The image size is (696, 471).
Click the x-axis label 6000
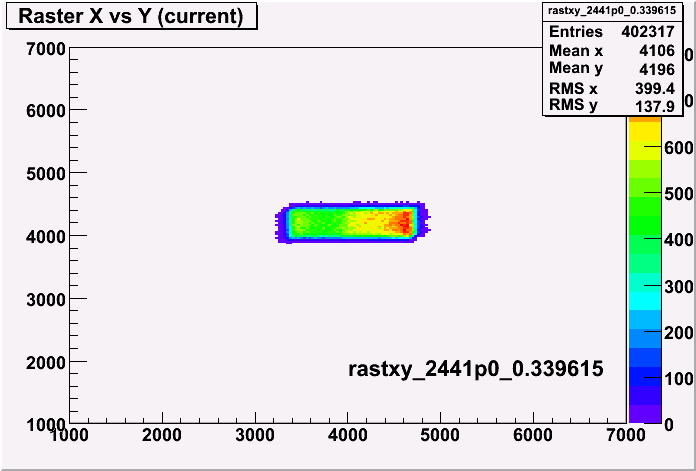point(533,435)
